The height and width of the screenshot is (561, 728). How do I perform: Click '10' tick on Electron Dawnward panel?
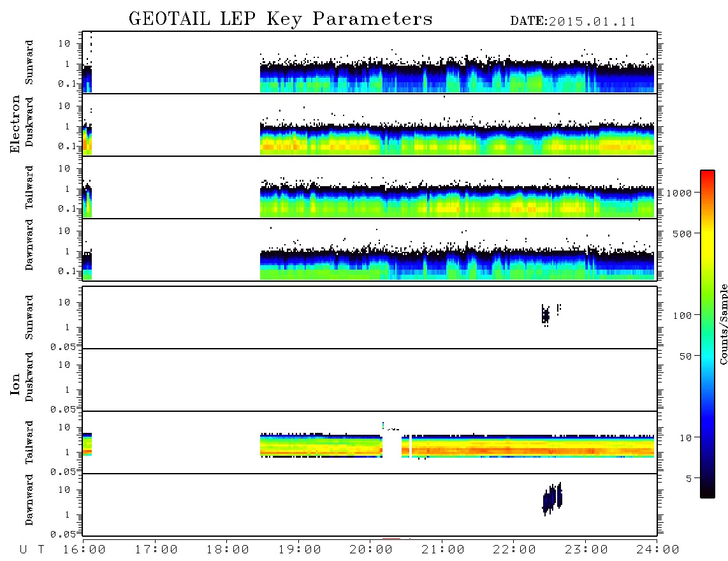pos(64,231)
